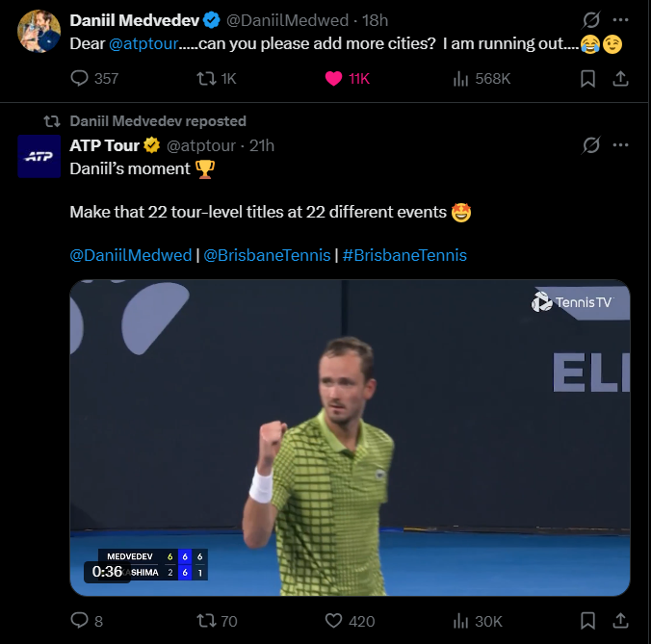651x644 pixels.
Task: Open more options menu on Medvedev's tweet
Action: (x=621, y=20)
